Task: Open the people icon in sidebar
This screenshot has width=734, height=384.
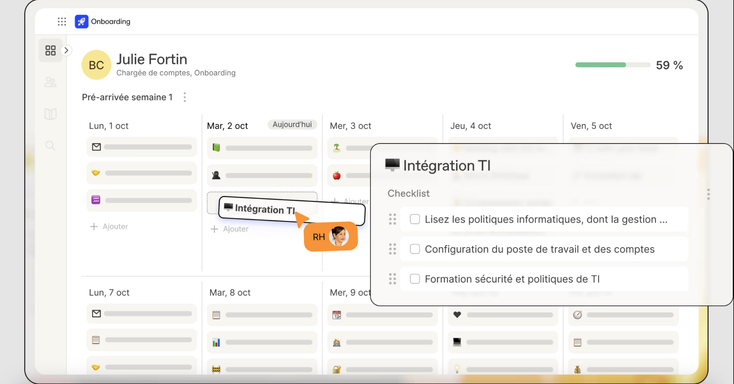Action: pos(51,82)
